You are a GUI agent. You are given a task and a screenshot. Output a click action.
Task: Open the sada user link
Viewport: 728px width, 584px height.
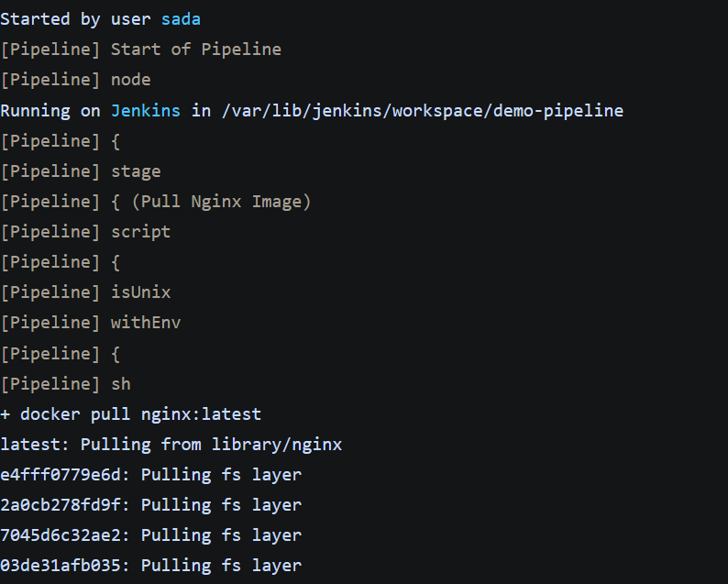(181, 19)
